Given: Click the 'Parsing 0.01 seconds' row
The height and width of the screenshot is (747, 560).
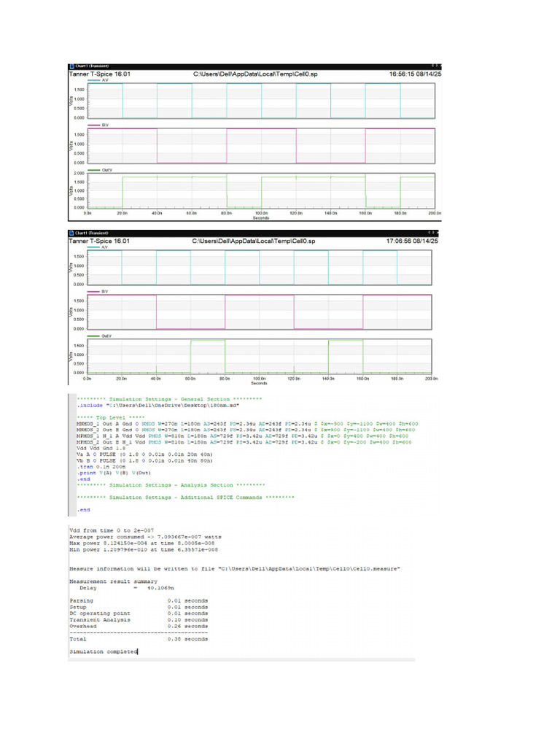Looking at the screenshot, I should pos(139,601).
